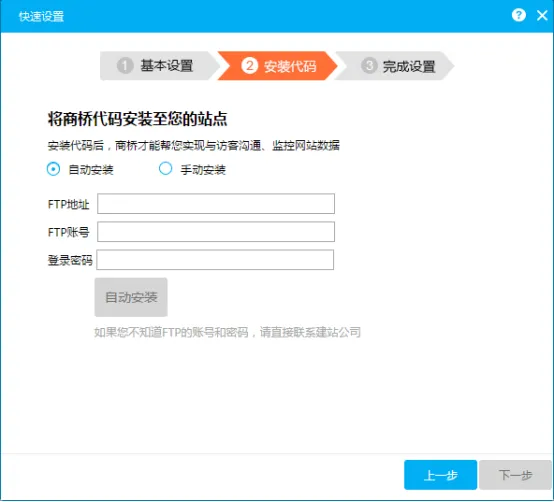This screenshot has height=502, width=554.
Task: Go to the 基本设置 step label
Action: click(167, 66)
